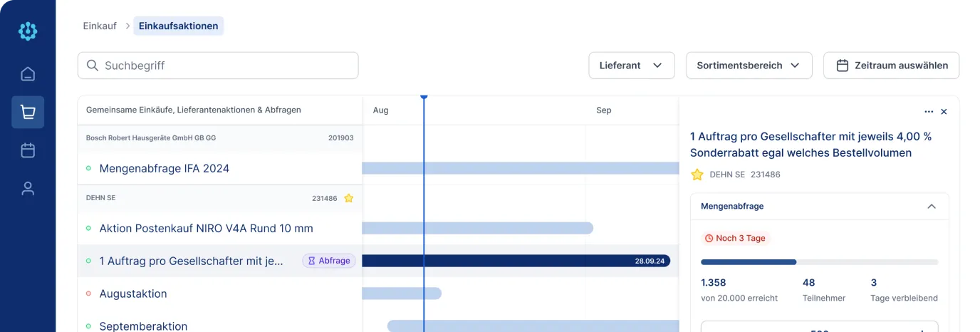Viewport: 980px width, 332px height.
Task: Open the Lieferant dropdown
Action: (x=632, y=66)
